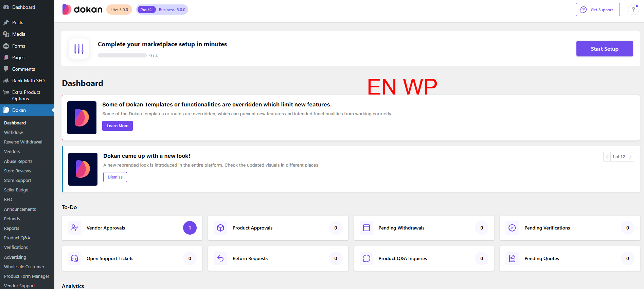Click the Dokan logo in header

click(82, 10)
